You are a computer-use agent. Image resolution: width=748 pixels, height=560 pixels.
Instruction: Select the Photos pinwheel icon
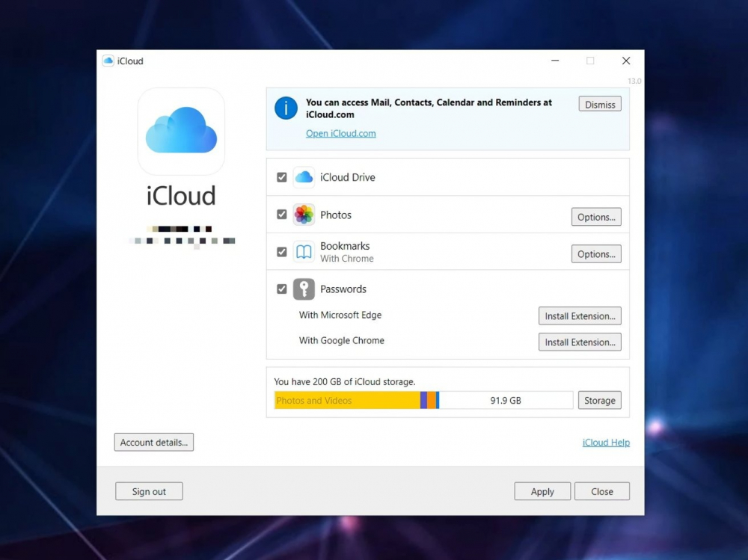(304, 215)
